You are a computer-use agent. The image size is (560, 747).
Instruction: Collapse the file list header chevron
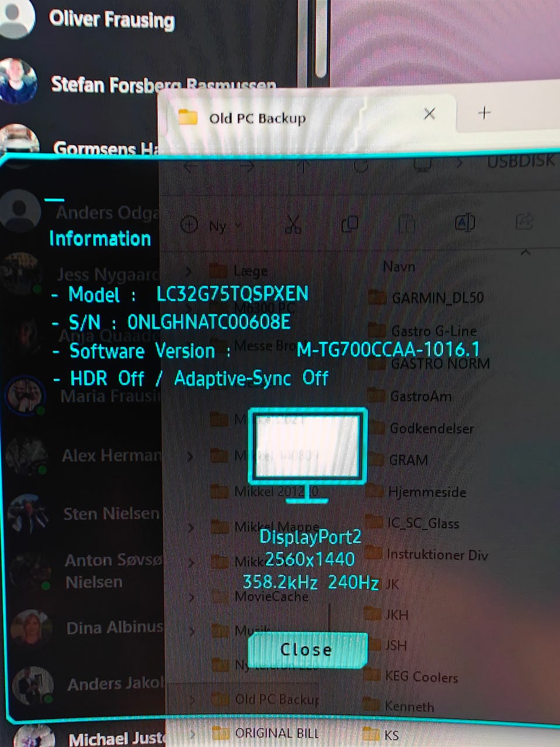coord(525,252)
